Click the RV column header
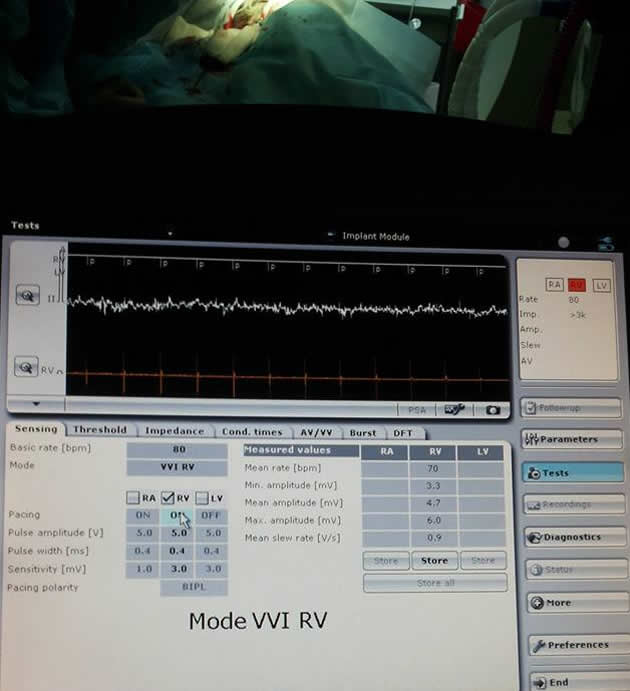630x691 pixels. 435,452
